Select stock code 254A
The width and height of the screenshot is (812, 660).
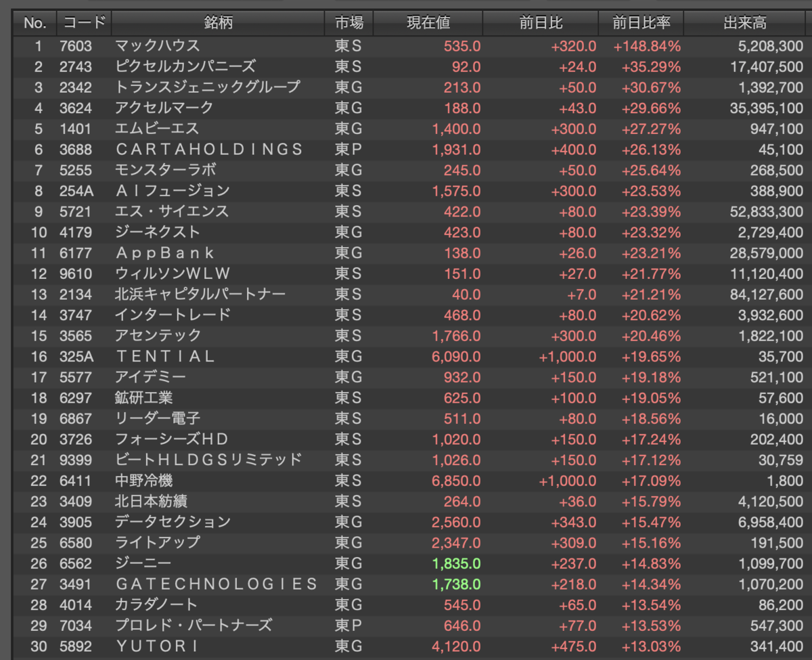pos(76,191)
